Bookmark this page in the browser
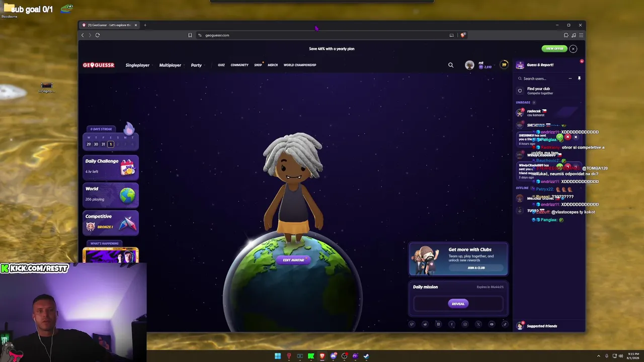The image size is (644, 362). point(190,35)
